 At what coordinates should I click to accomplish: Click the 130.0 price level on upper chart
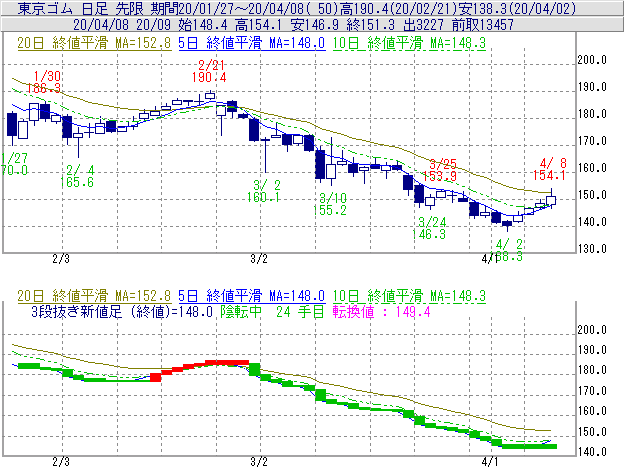[x=592, y=249]
